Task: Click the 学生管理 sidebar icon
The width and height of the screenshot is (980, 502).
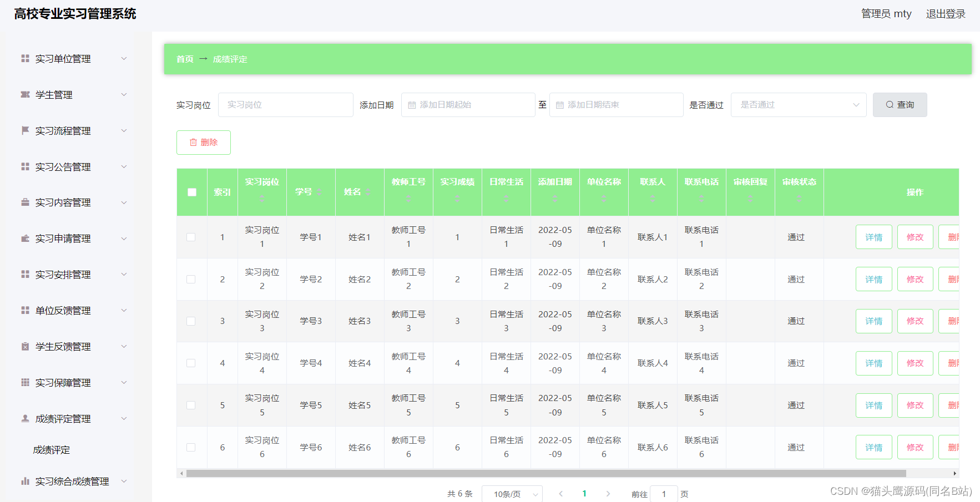Action: click(x=25, y=94)
